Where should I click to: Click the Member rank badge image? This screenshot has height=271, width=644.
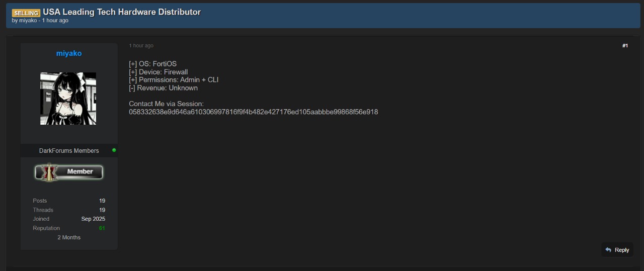pyautogui.click(x=69, y=172)
